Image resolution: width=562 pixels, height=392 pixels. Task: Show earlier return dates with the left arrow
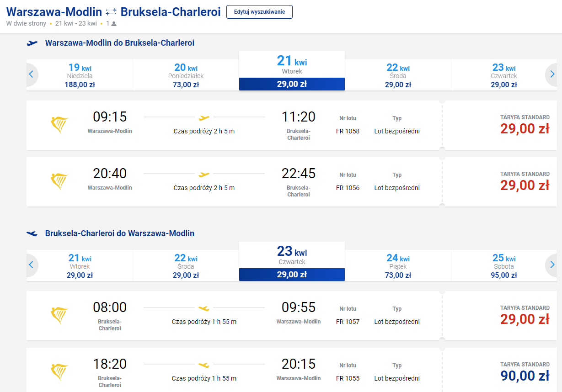point(32,265)
